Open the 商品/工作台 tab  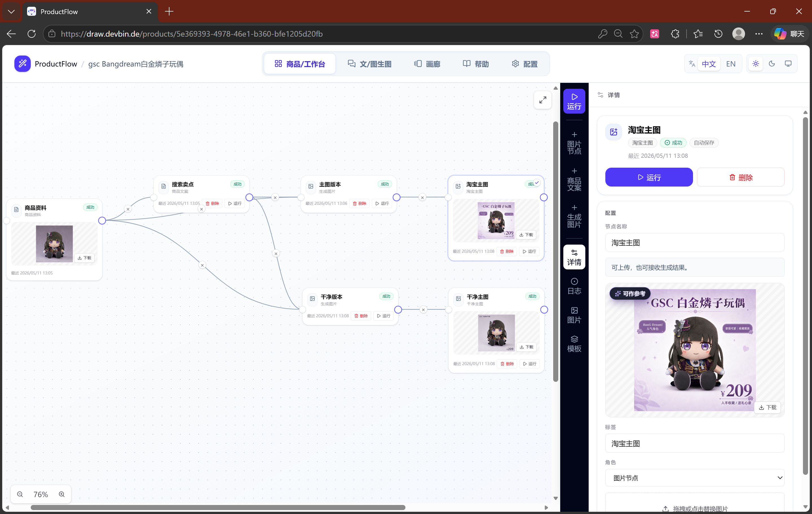coord(300,64)
